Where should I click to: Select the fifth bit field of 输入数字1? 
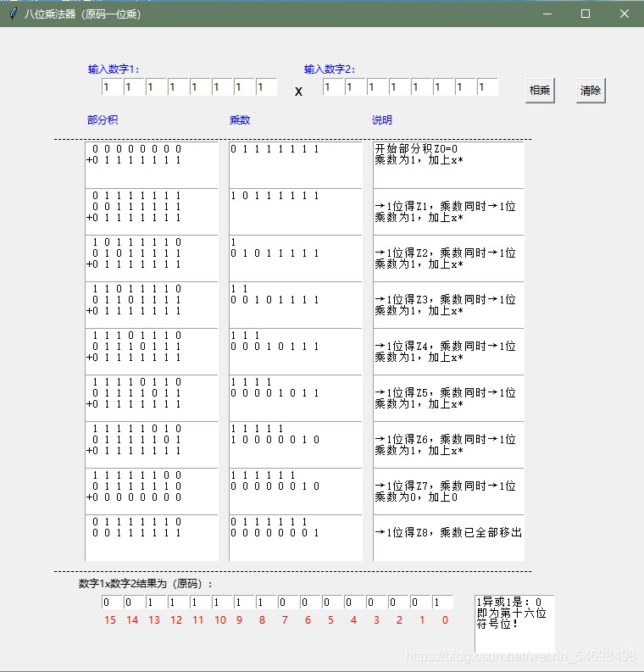pos(200,87)
